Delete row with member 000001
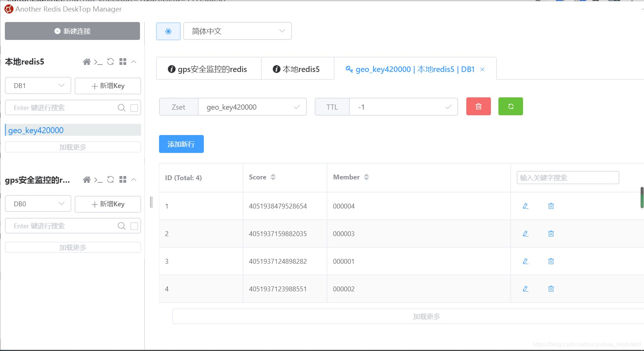This screenshot has height=351, width=644. pyautogui.click(x=551, y=261)
